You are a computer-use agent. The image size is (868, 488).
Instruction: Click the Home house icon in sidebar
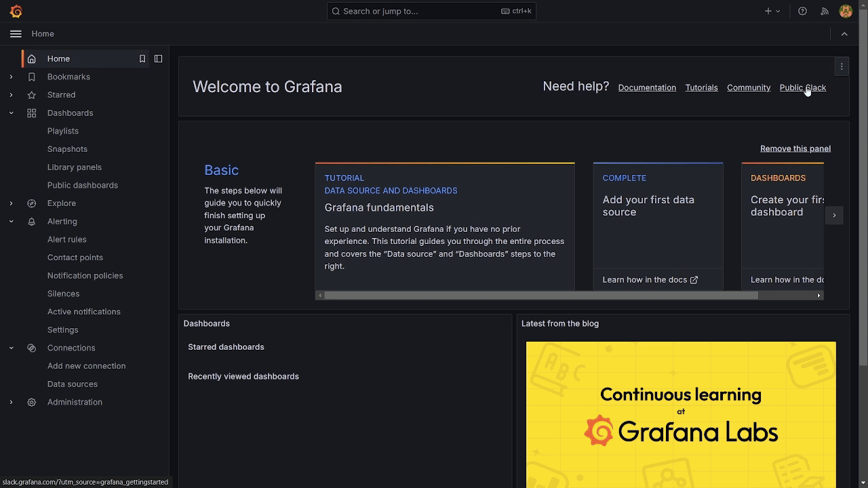(32, 59)
